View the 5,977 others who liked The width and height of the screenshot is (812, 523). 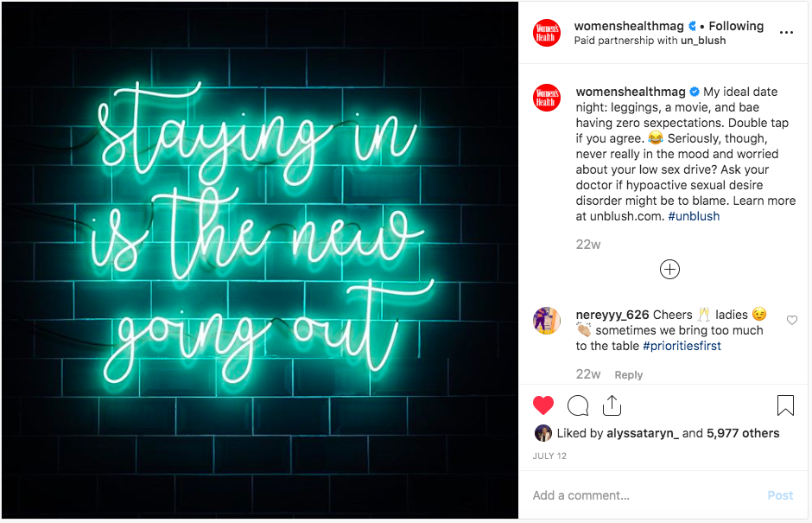743,433
